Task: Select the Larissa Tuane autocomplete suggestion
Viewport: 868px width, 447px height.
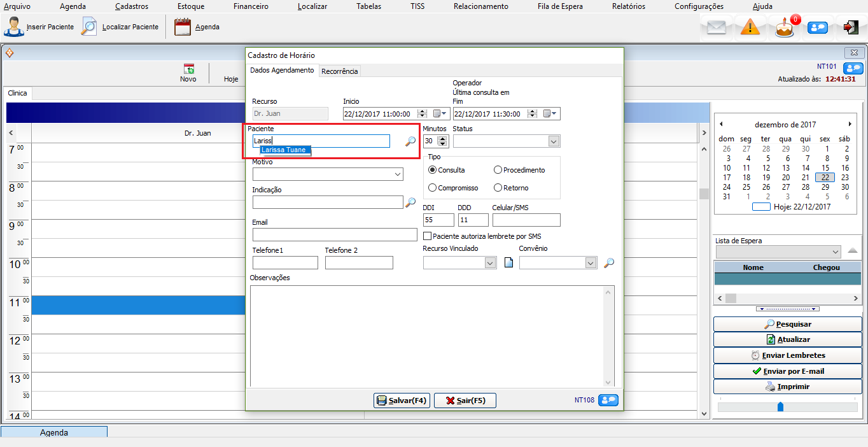Action: (284, 150)
